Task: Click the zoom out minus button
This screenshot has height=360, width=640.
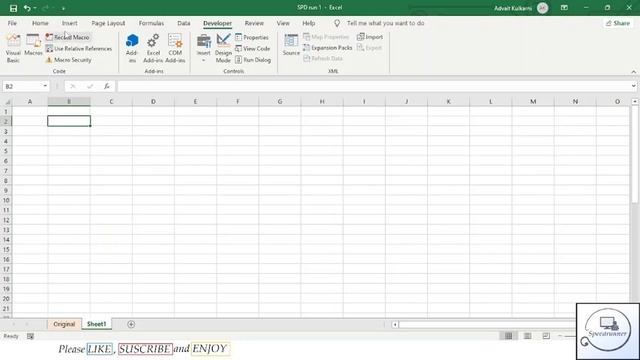Action: coord(560,336)
